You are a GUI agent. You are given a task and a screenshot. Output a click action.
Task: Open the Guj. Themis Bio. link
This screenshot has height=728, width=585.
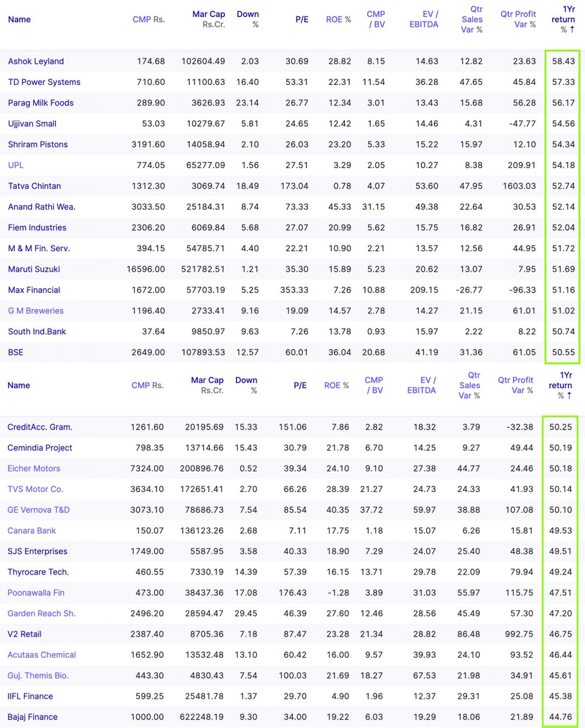38,676
